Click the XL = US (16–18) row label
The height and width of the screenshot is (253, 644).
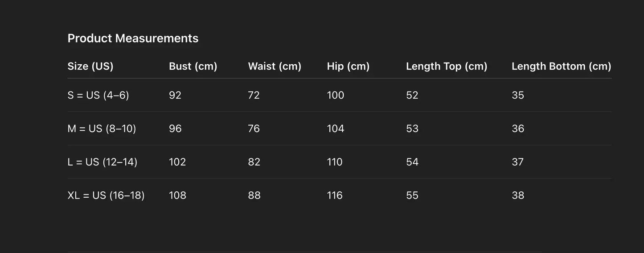pos(106,195)
